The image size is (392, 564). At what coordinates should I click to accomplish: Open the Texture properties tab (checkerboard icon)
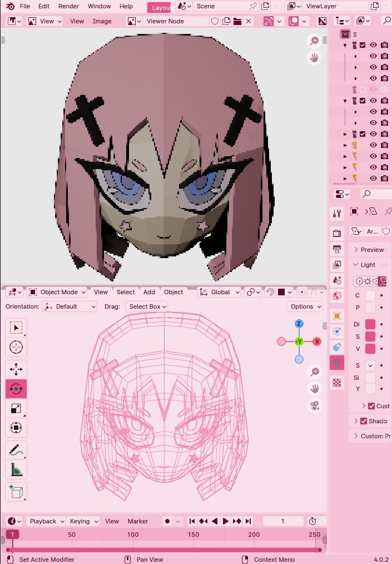(337, 382)
